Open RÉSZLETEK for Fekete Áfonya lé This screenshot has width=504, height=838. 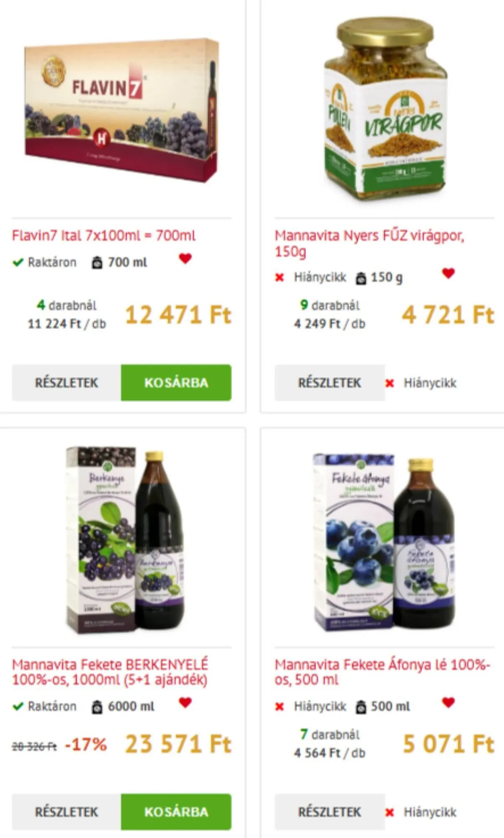click(330, 812)
